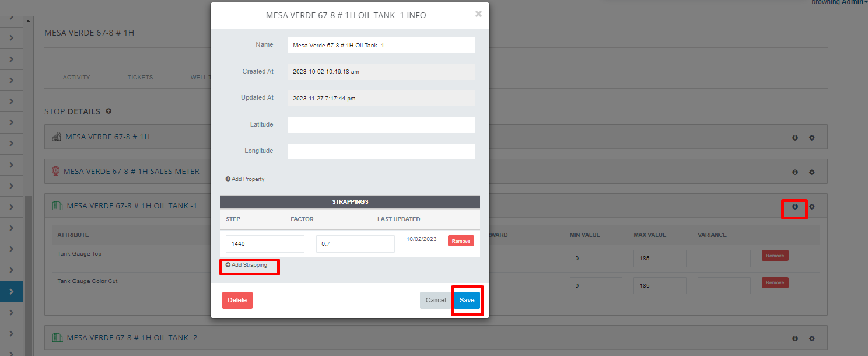Screen dimensions: 868x356
Task: Open settings gear for MESA VERDE 67-8 # 1H well
Action: 811,138
